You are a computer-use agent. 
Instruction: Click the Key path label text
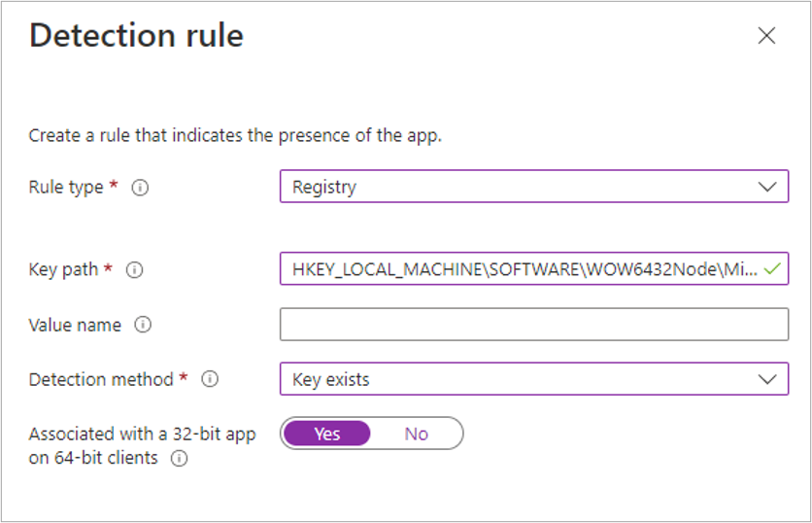pyautogui.click(x=64, y=270)
